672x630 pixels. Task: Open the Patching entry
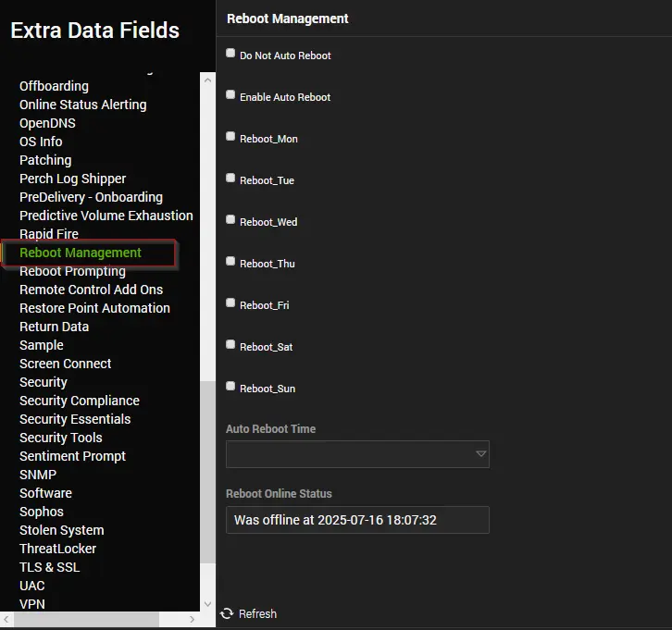point(45,160)
